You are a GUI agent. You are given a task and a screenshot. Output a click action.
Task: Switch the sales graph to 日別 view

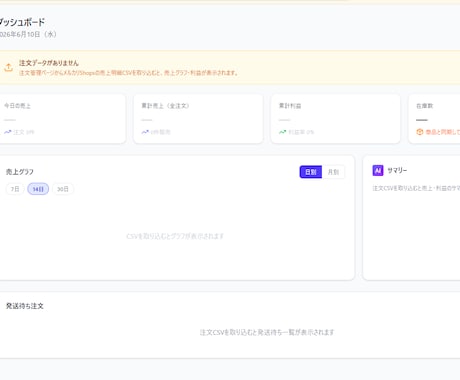[311, 172]
